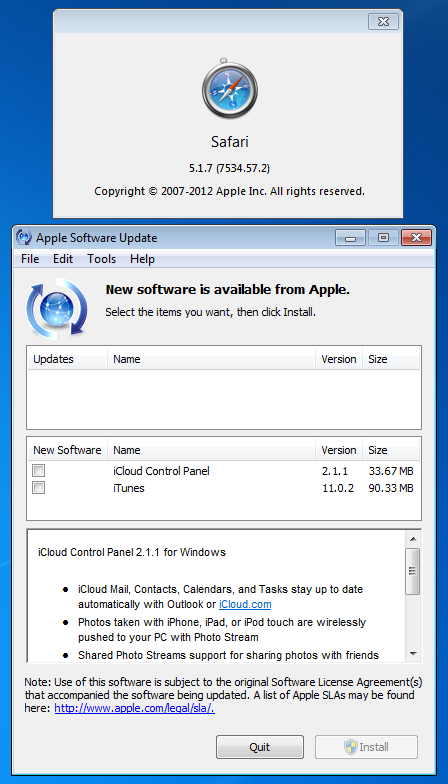448x784 pixels.
Task: Click the Apple Software Update globe icon
Action: tap(56, 308)
